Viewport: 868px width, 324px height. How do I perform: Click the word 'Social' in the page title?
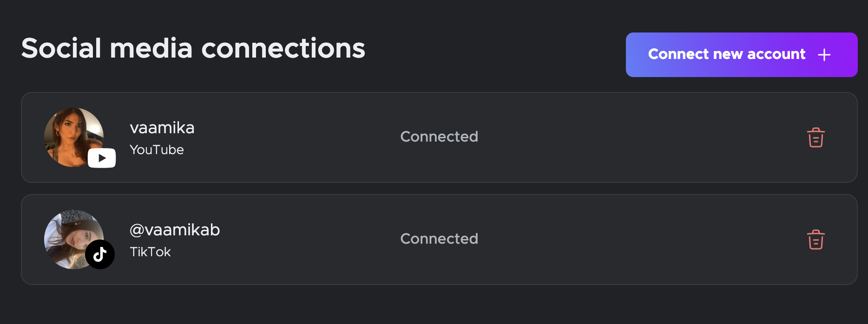click(x=61, y=48)
